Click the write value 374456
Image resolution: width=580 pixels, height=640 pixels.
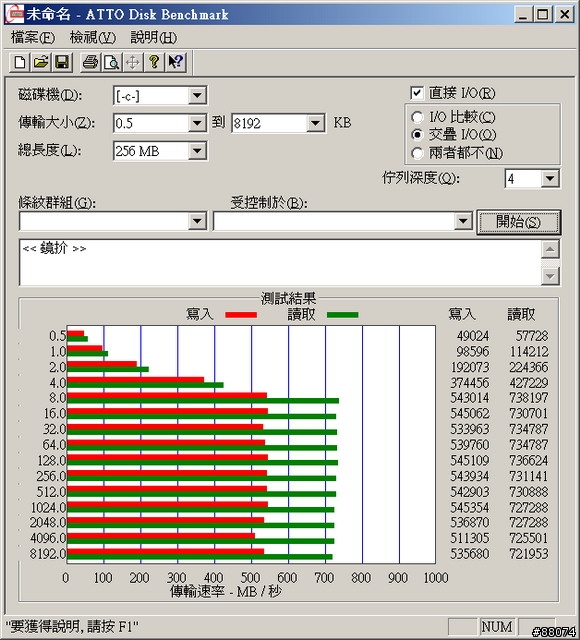pos(470,383)
